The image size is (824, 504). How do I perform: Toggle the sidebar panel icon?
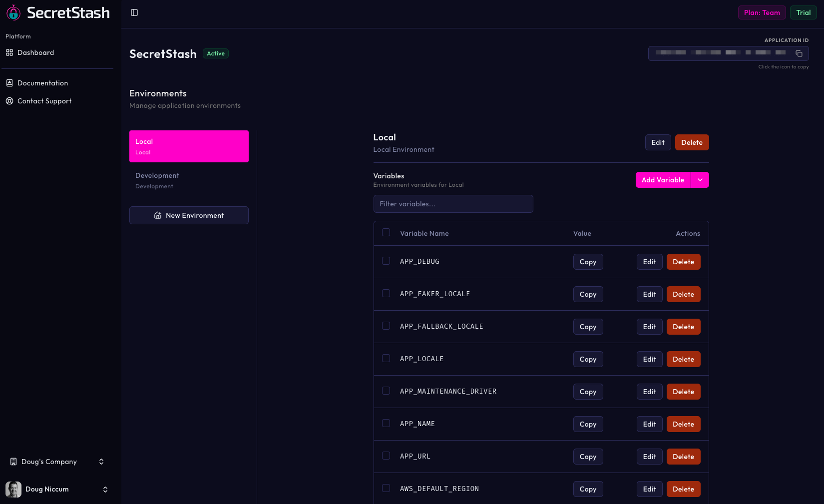click(134, 12)
